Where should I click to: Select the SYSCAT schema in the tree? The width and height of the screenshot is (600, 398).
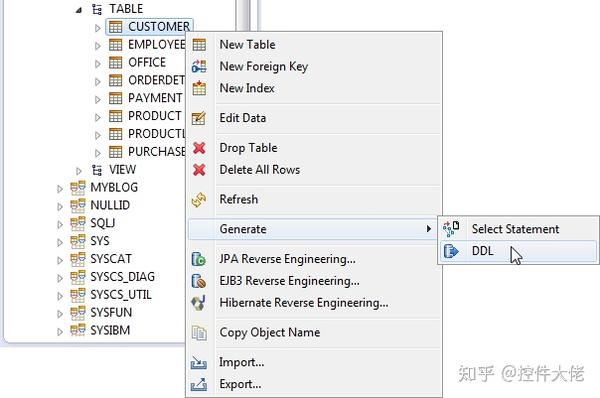click(111, 259)
